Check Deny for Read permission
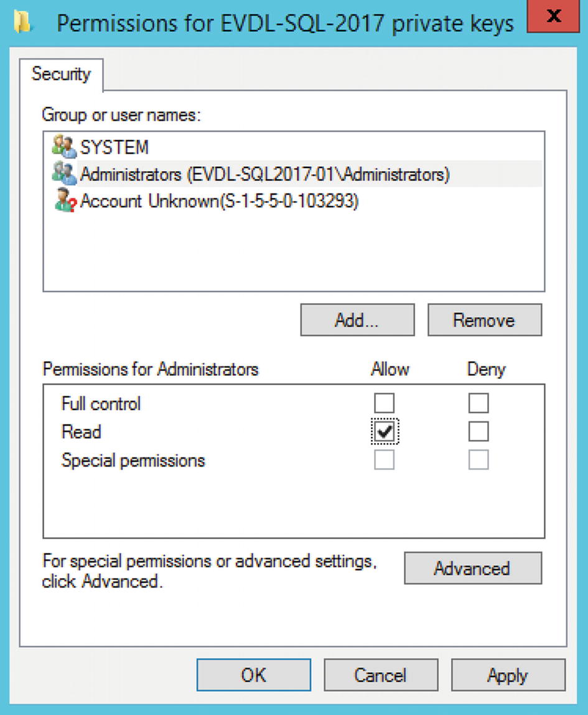 tap(478, 432)
